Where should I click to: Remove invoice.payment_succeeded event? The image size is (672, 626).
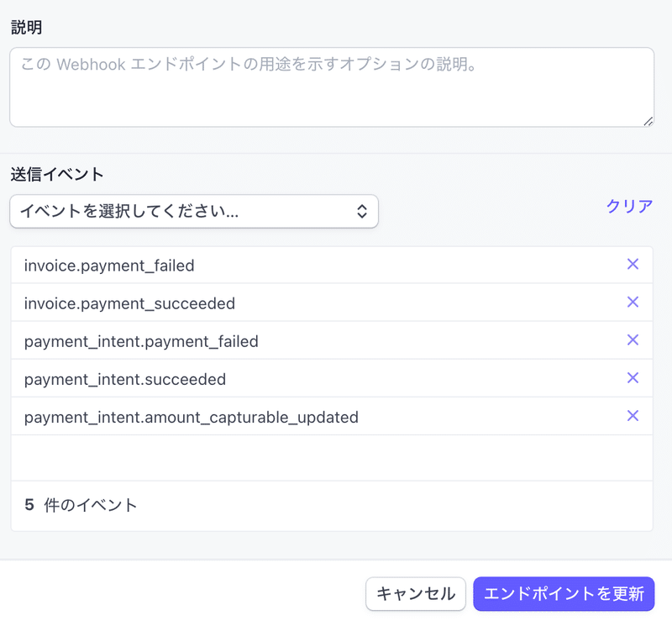(x=633, y=302)
